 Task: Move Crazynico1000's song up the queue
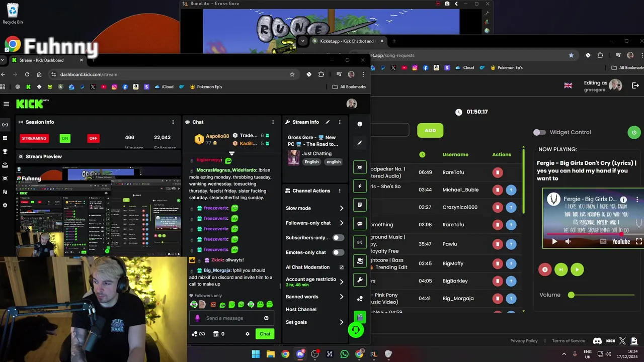point(511,207)
